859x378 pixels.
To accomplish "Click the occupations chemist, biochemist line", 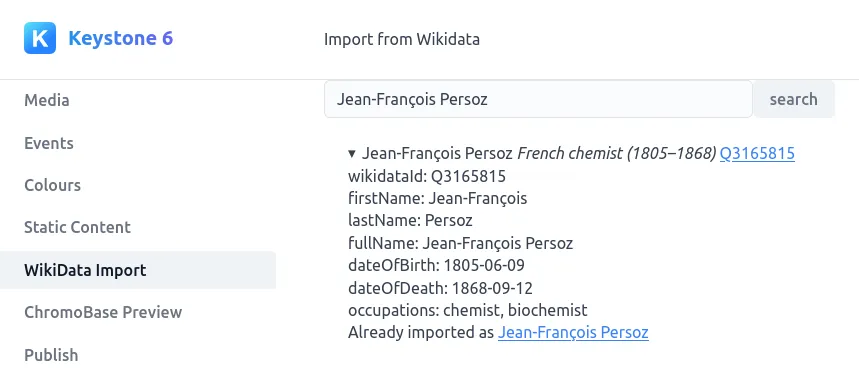I will [x=468, y=311].
